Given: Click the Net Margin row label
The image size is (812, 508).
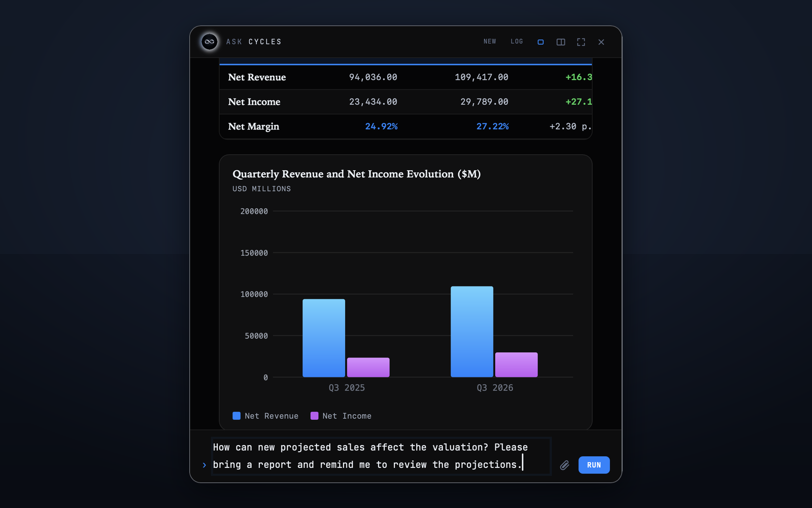Looking at the screenshot, I should click(x=254, y=126).
